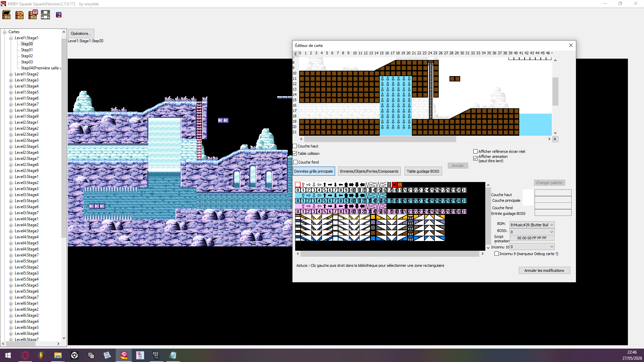Expand the Level2:Stage1 tree node
Screen dimensions: 644x362
coord(11,122)
